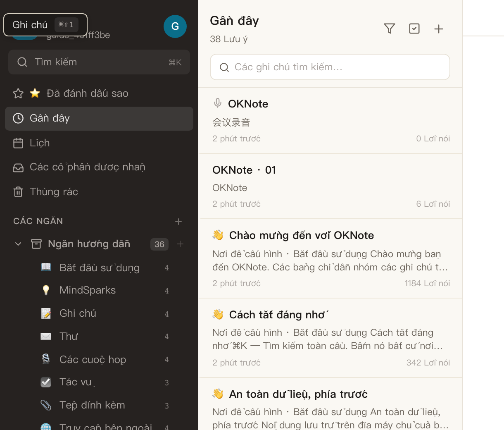Open An toàn dữ liệu, phía trước note
The height and width of the screenshot is (430, 504).
(330, 404)
